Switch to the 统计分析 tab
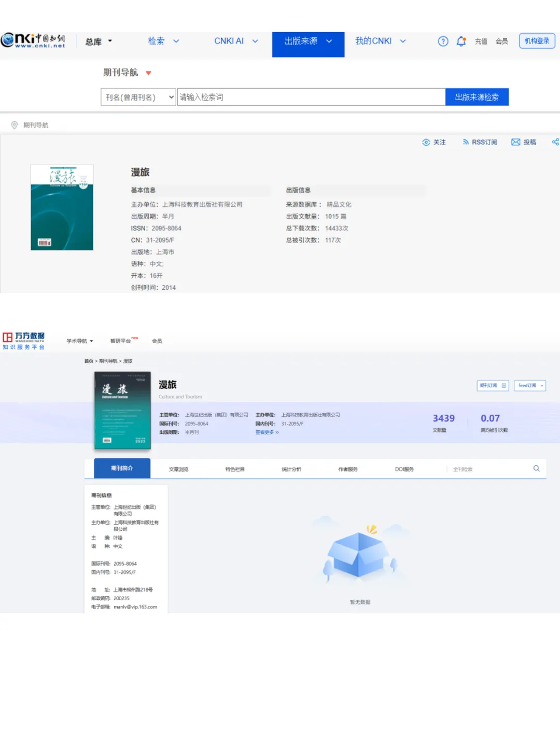 [x=291, y=469]
